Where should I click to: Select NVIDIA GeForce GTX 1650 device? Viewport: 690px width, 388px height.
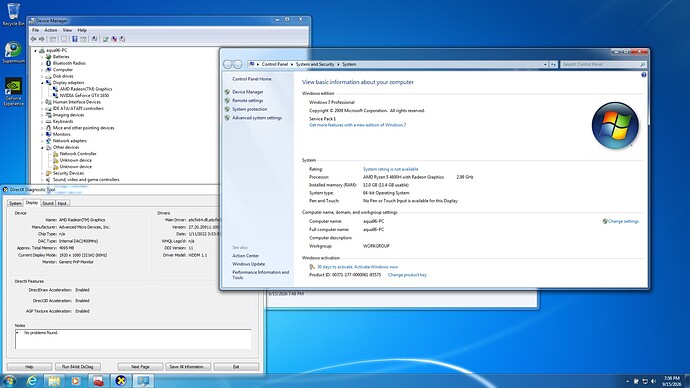(84, 95)
